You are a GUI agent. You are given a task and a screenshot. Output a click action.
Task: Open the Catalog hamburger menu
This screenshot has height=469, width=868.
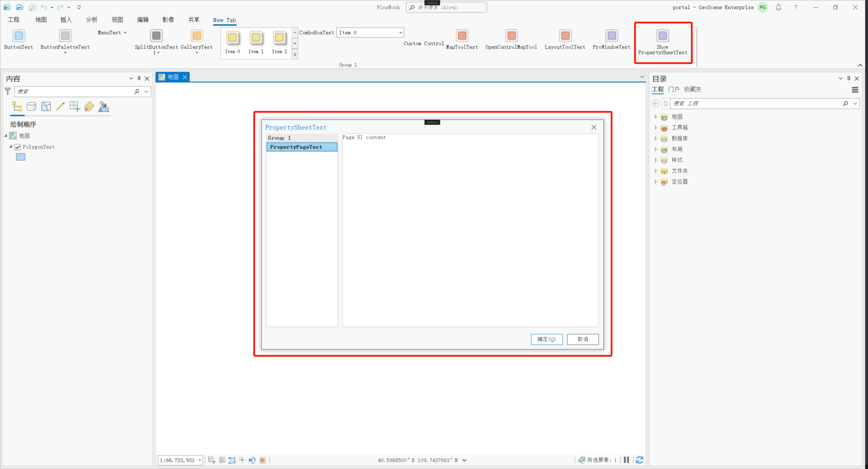pyautogui.click(x=855, y=90)
